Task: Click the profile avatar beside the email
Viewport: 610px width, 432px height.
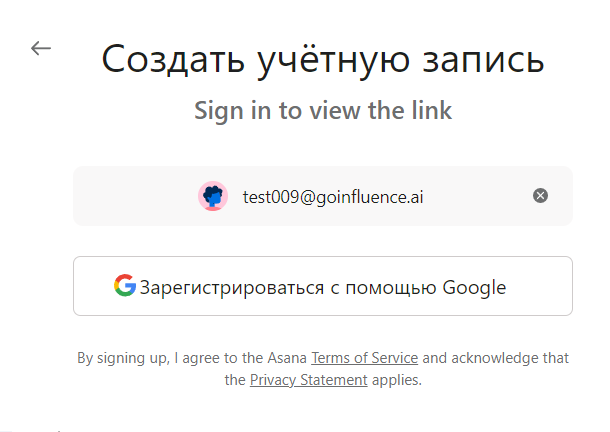Action: click(213, 196)
